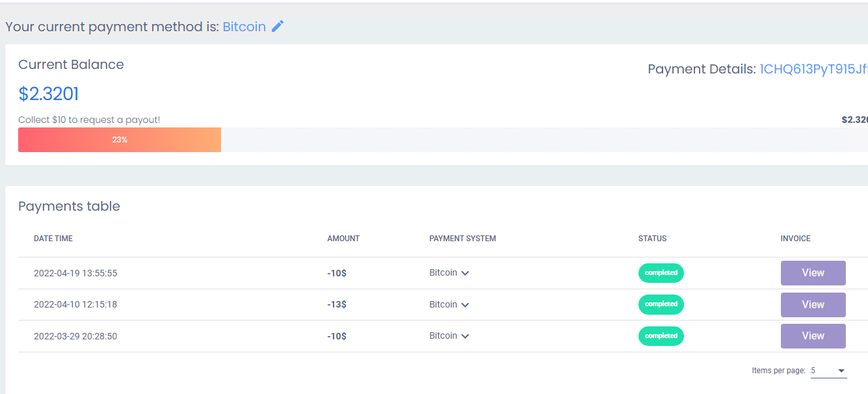Click completed status badge for 2022-03-29
This screenshot has width=868, height=394.
coord(661,336)
